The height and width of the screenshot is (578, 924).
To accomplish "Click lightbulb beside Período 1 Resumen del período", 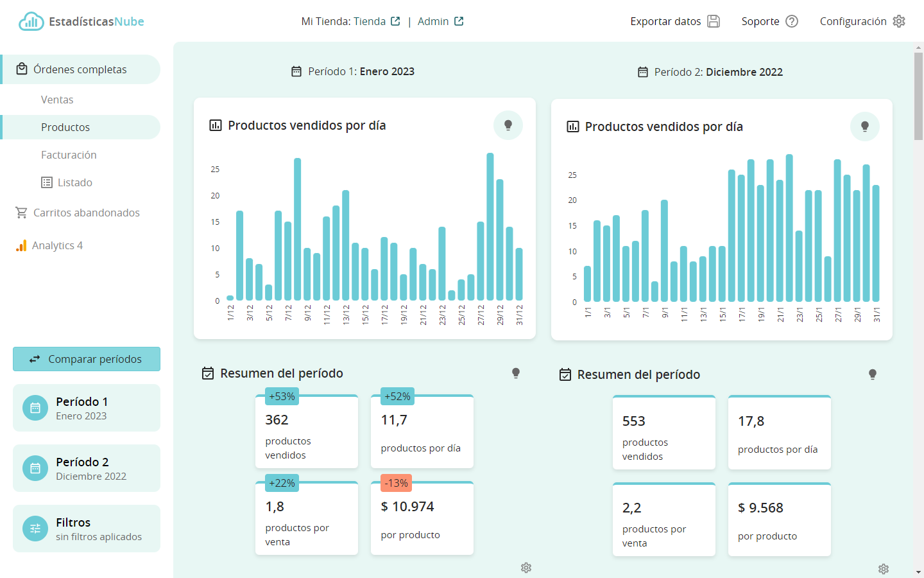I will [x=516, y=373].
